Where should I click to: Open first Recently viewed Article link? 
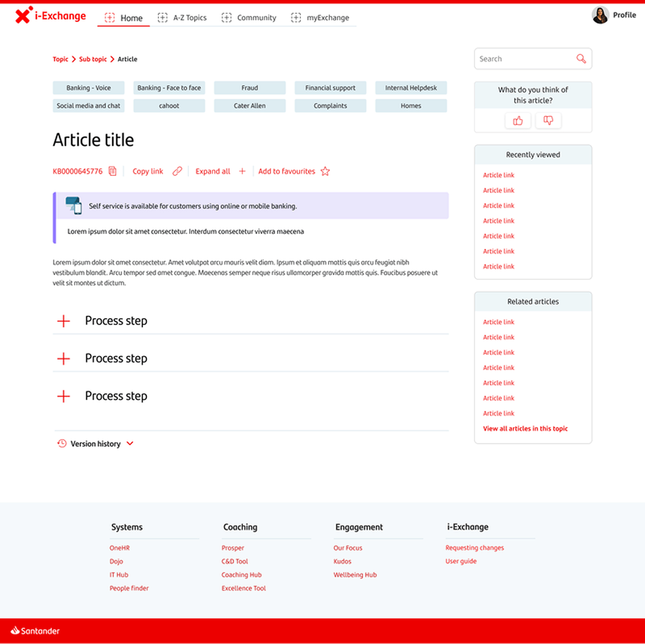click(499, 175)
